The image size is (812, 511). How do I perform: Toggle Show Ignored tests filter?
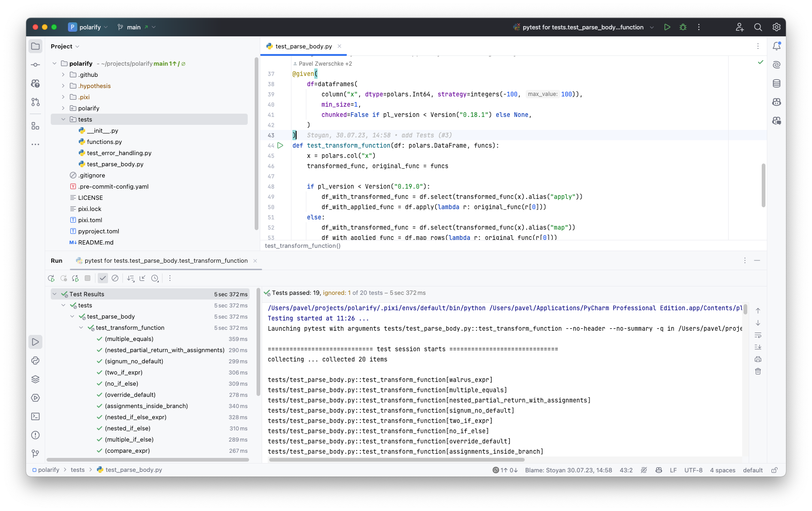(x=115, y=278)
